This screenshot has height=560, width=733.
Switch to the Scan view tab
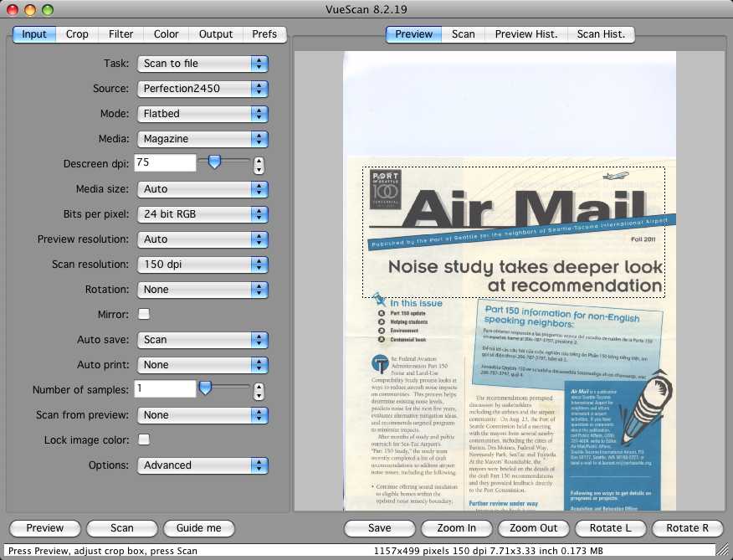(x=464, y=34)
